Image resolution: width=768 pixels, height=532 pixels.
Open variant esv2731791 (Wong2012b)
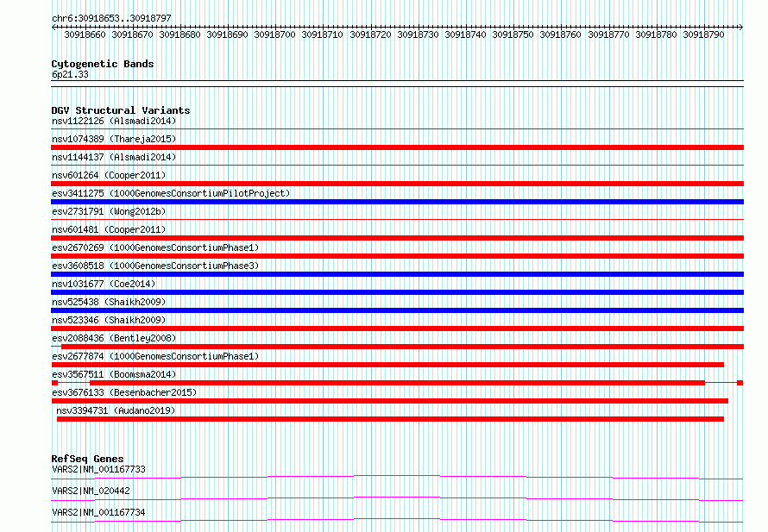109,211
